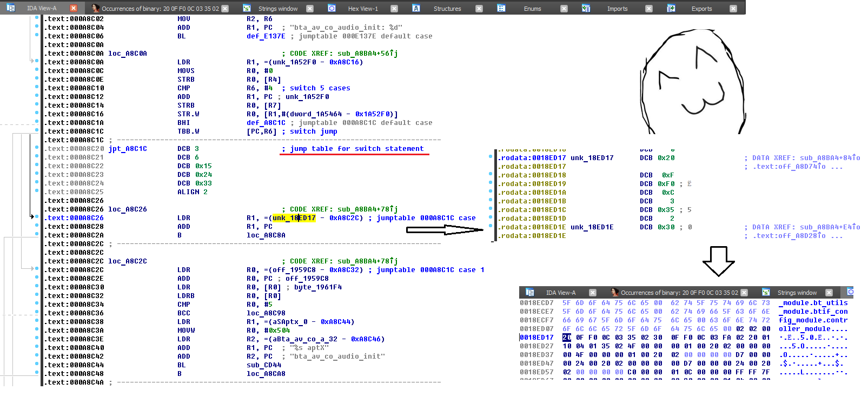Click Occurrences of binary tab in lower hex panel
The height and width of the screenshot is (403, 868).
click(x=679, y=293)
